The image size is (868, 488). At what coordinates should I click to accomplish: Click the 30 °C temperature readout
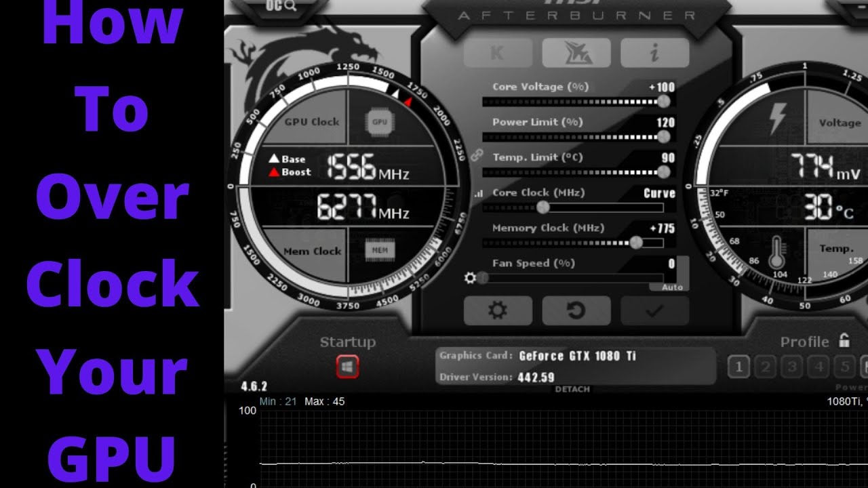tap(829, 207)
